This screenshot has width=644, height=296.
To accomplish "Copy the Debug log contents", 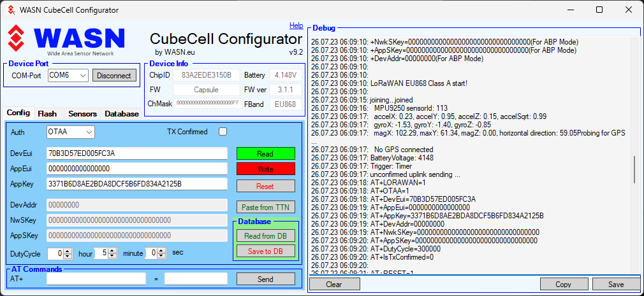I will pos(563,284).
